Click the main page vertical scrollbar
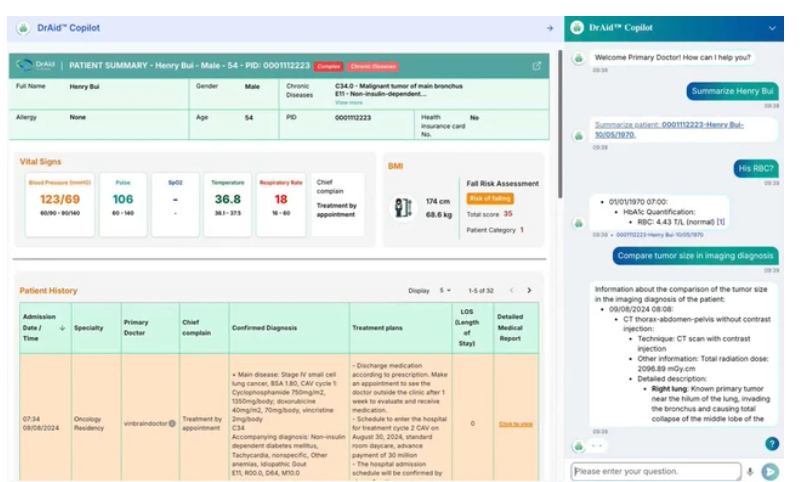 click(x=560, y=124)
